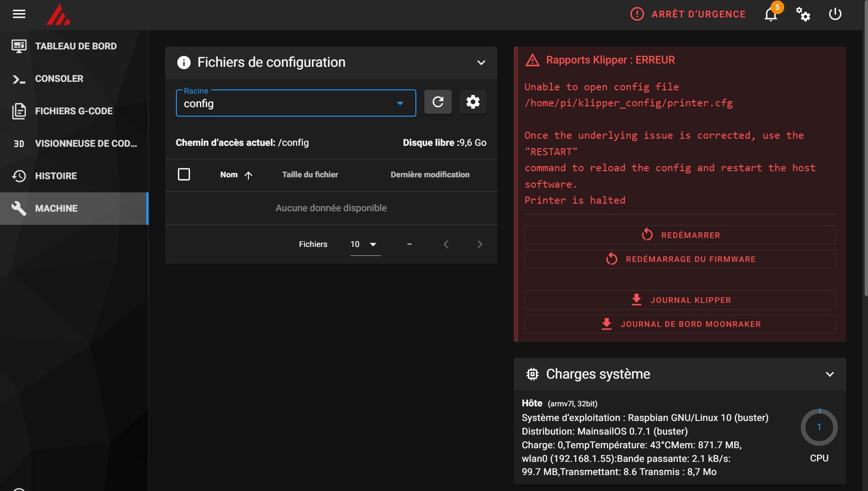This screenshot has width=868, height=491.
Task: Go to Tableau de bord page
Action: pos(75,46)
